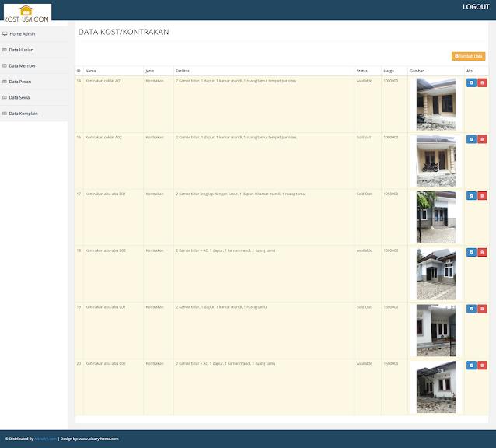Delete the Kontrakan abu-abu B02 entry

482,252
